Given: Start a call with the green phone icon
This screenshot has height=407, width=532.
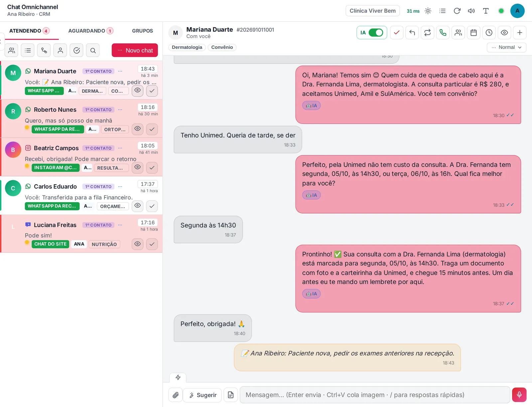Looking at the screenshot, I should coord(443,33).
